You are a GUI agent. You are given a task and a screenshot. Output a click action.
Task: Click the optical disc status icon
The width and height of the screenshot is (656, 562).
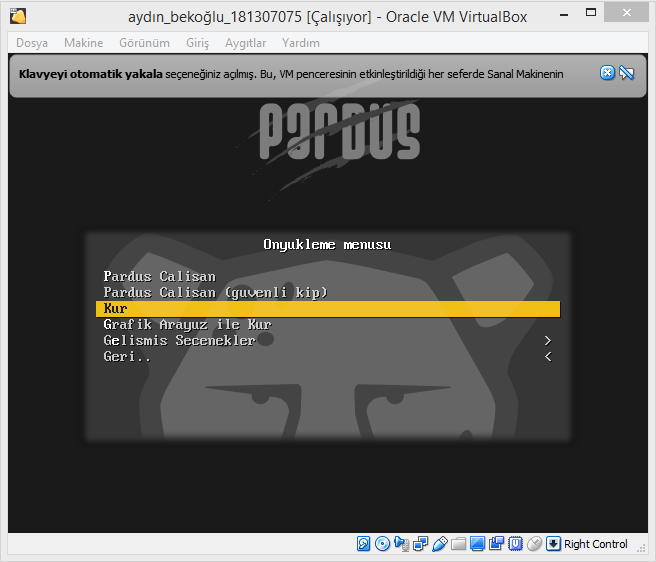click(382, 544)
